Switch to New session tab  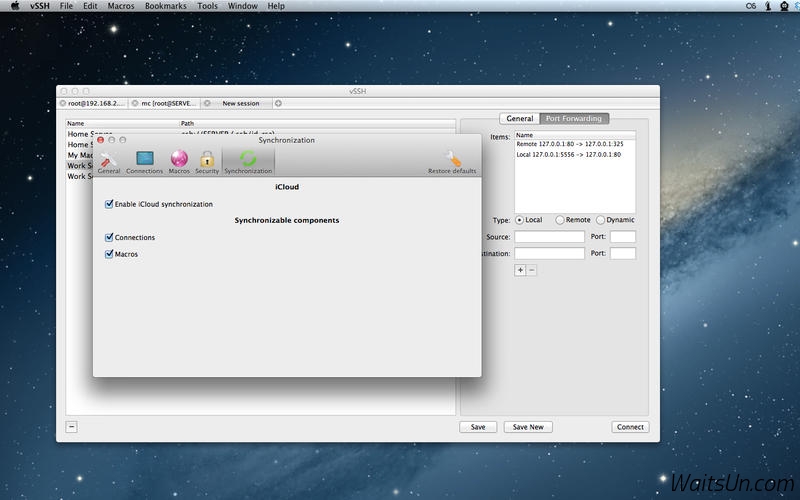click(241, 104)
